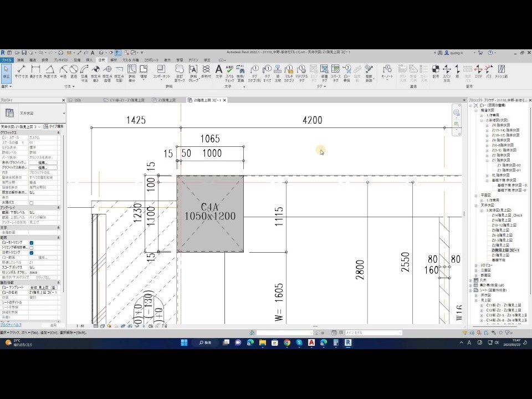This screenshot has width=532, height=399.
Task: Switch to the C11躯-Z1 - Z1階見上図 view tab
Action: [125, 100]
